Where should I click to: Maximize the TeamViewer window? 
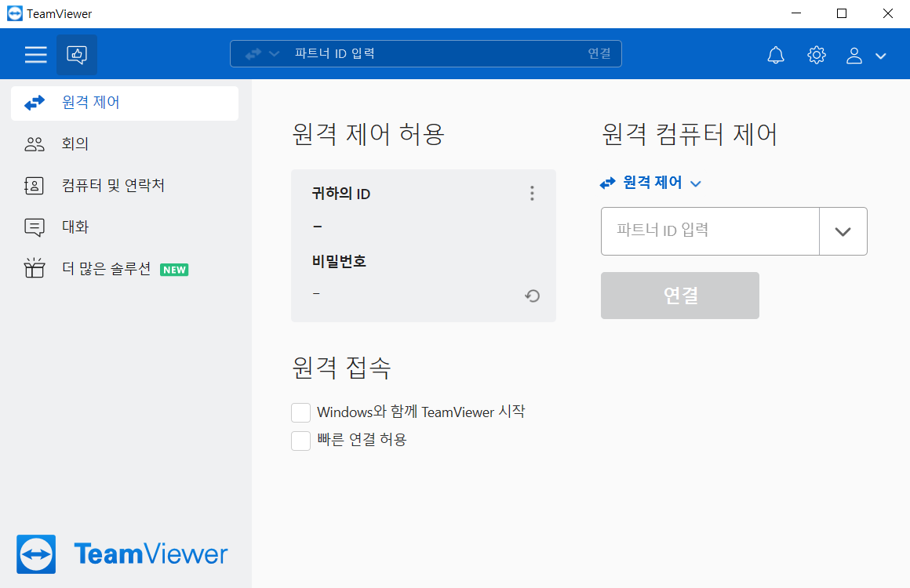point(842,13)
